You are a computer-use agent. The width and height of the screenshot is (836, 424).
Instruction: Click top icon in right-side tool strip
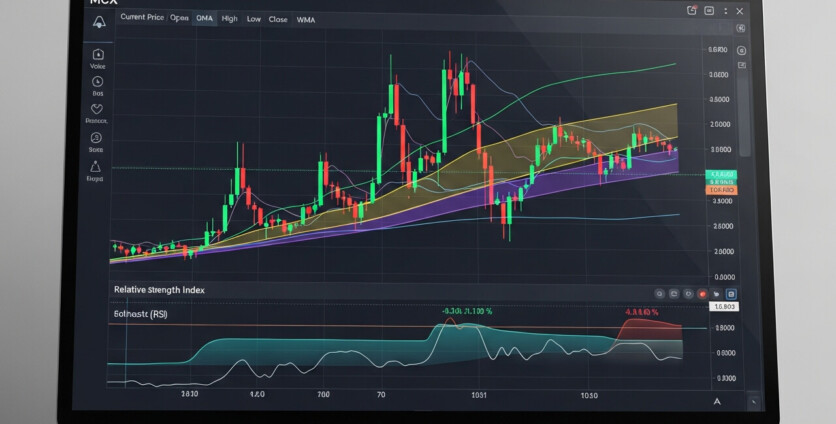coord(741,28)
